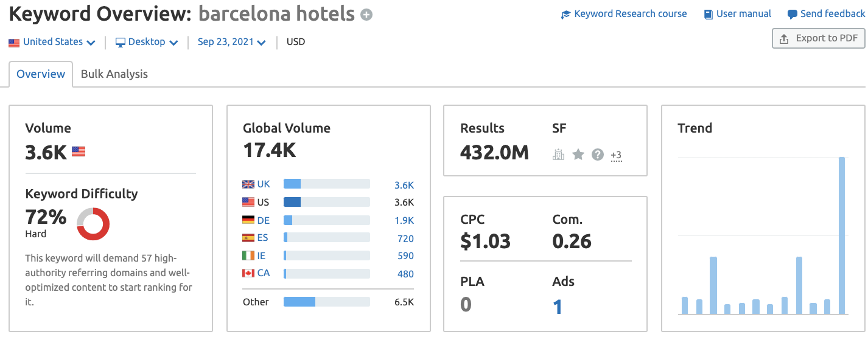868x337 pixels.
Task: Click the Canada flag in Global Volume
Action: 248,273
